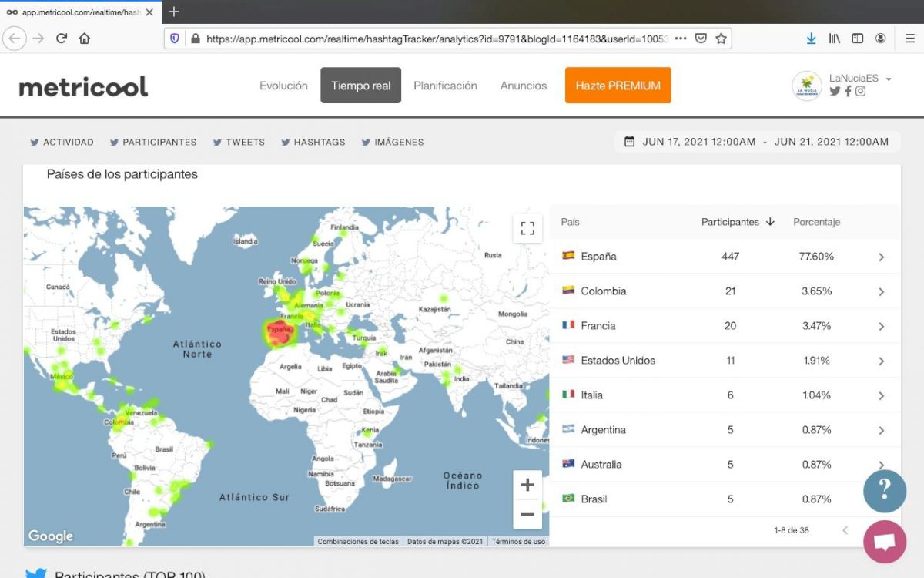Jump to the HASHTAGS section

point(313,142)
